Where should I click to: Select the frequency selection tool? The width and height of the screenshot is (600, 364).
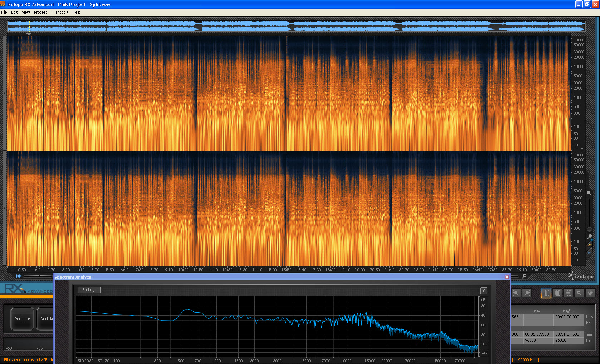568,293
